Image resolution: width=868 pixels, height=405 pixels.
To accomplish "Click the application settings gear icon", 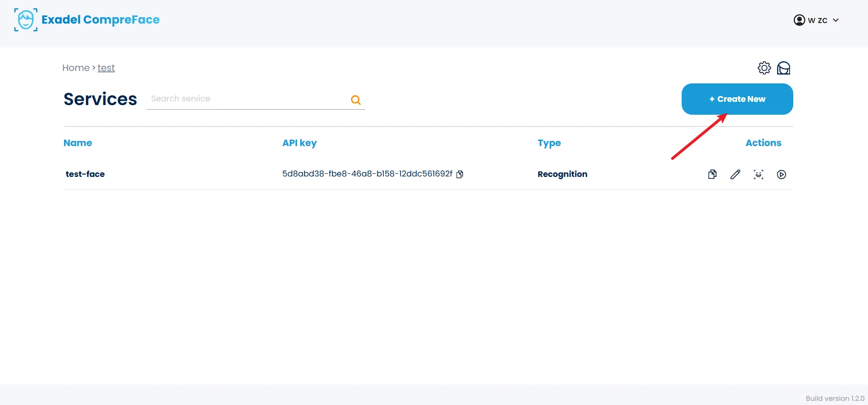I will tap(764, 68).
